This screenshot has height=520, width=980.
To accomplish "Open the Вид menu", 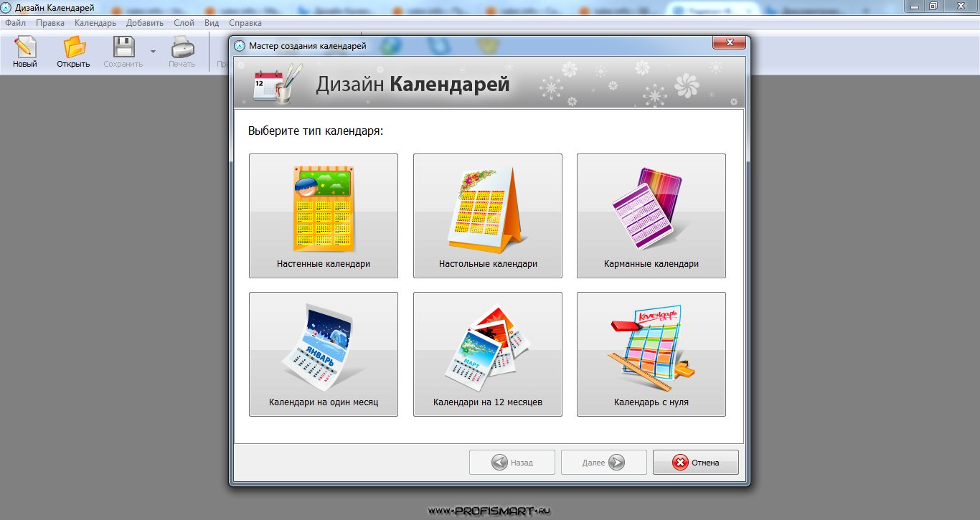I will [x=212, y=23].
